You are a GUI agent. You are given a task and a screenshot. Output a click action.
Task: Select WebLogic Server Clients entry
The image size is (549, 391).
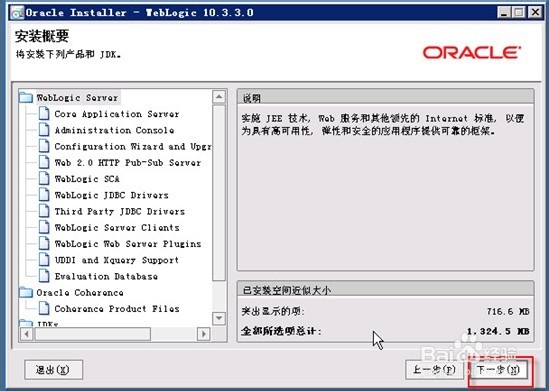click(117, 228)
